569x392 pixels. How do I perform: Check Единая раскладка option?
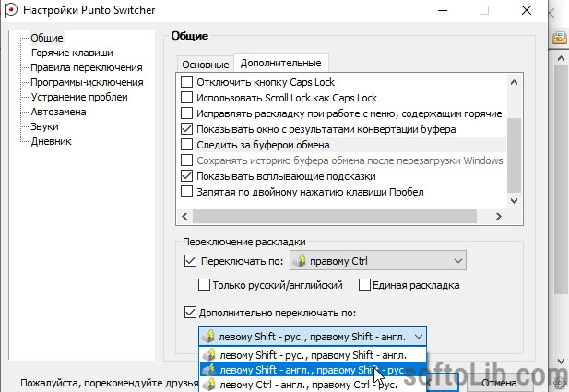364,285
